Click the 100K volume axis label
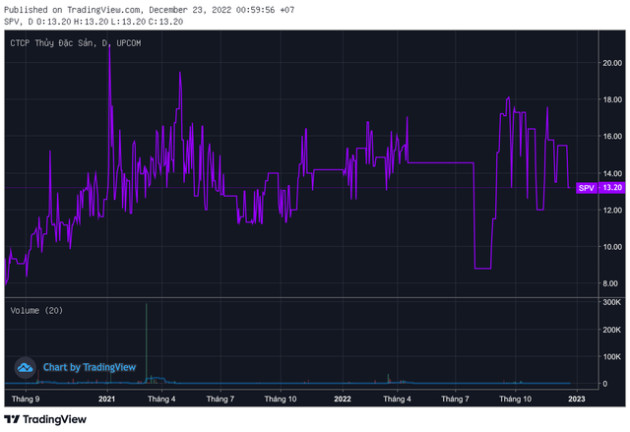This screenshot has width=630, height=432. (611, 356)
